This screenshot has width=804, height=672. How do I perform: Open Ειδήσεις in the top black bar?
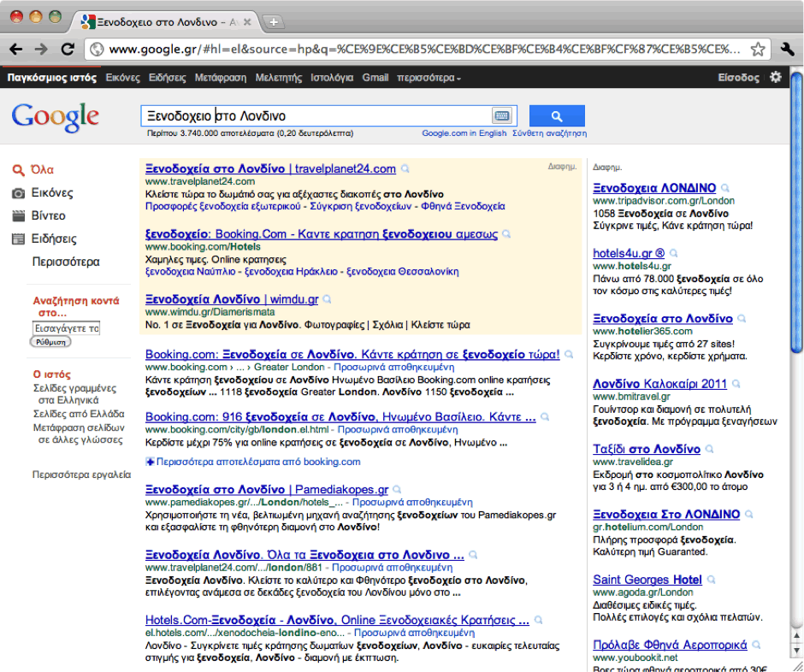point(167,78)
